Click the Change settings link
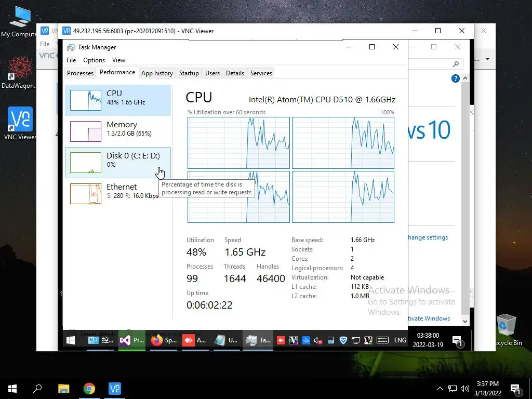This screenshot has height=399, width=532. [428, 237]
